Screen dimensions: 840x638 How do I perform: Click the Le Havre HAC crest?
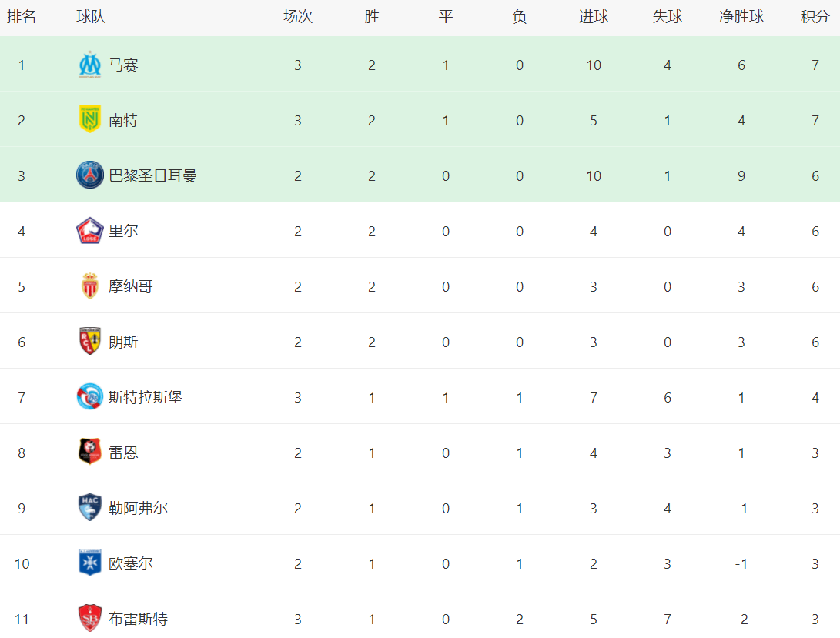pos(90,508)
